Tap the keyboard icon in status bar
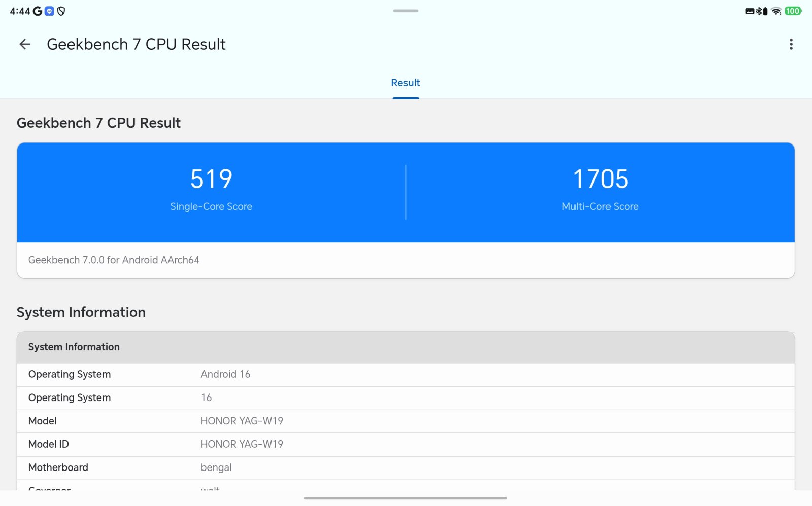This screenshot has width=812, height=506. pos(750,11)
